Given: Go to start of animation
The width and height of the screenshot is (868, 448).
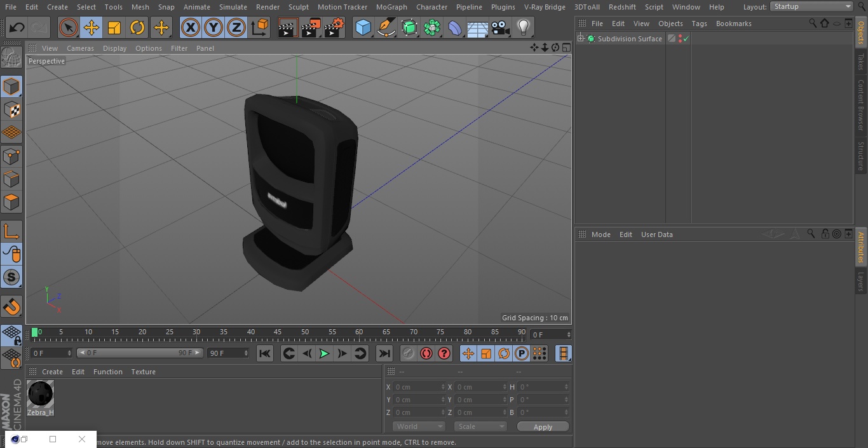Looking at the screenshot, I should tap(265, 353).
